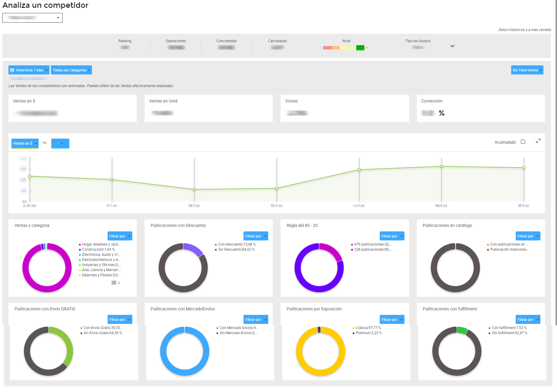The width and height of the screenshot is (557, 392).
Task: Toggle the Industrias y Oficinas legend entry
Action: coord(99,265)
